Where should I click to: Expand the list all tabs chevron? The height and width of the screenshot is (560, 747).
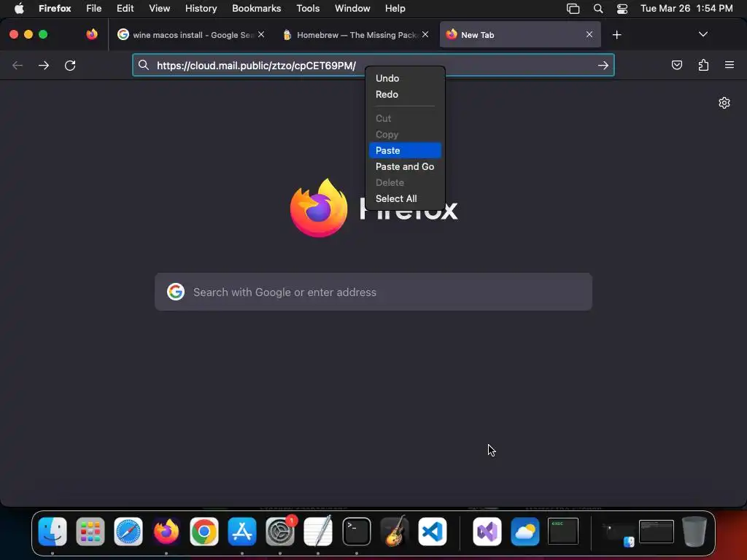coord(703,34)
